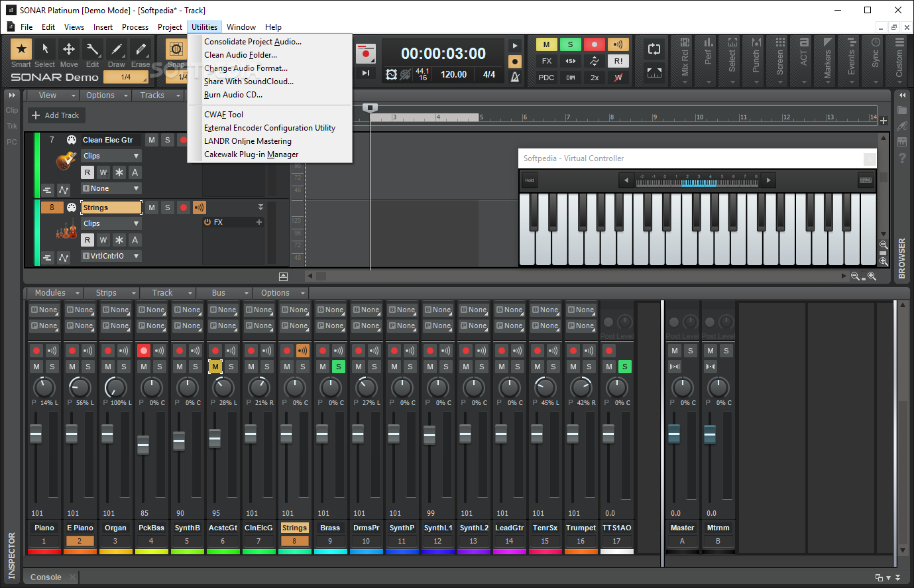This screenshot has height=588, width=914.
Task: Click the Add Track button
Action: tap(56, 115)
